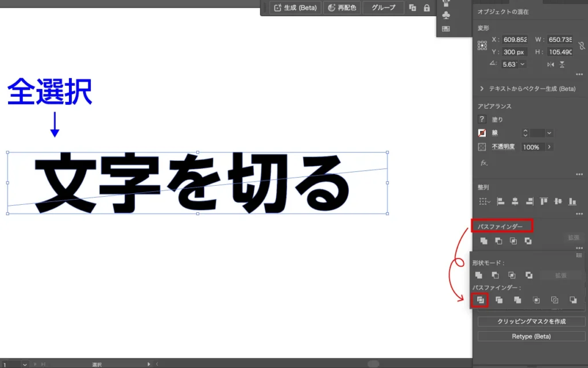Select the club symbol icon in panel strip

pyautogui.click(x=446, y=16)
